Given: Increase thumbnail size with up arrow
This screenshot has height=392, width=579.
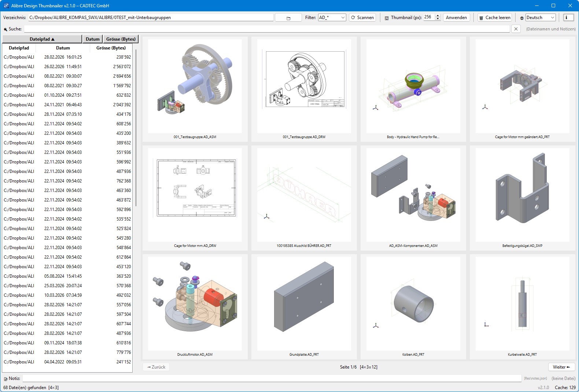Looking at the screenshot, I should coord(437,16).
